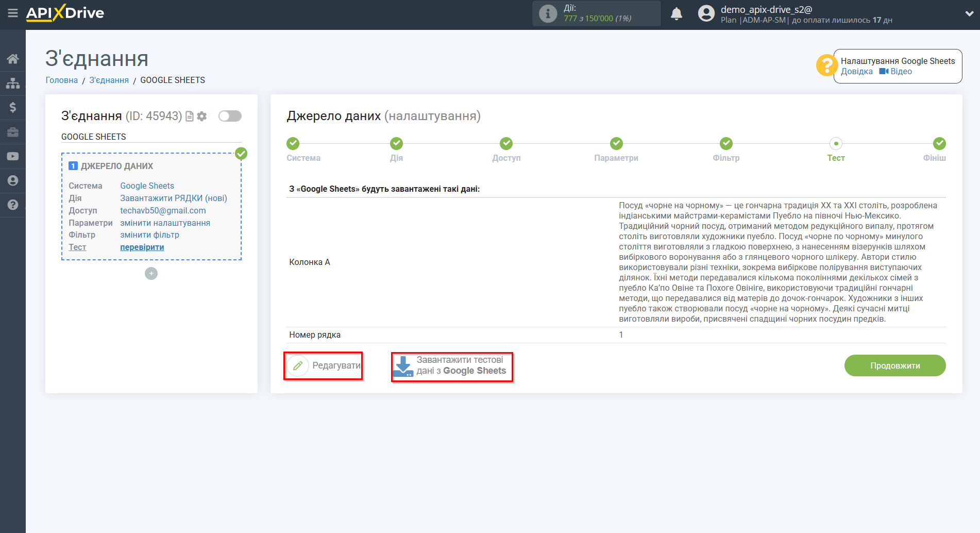
Task: Open connection settings gear icon
Action: (202, 116)
